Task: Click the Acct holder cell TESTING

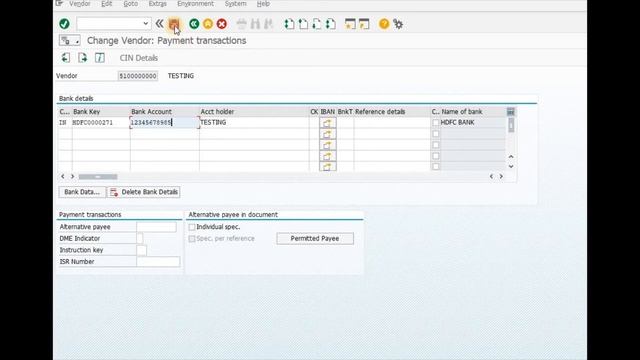Action: point(254,122)
